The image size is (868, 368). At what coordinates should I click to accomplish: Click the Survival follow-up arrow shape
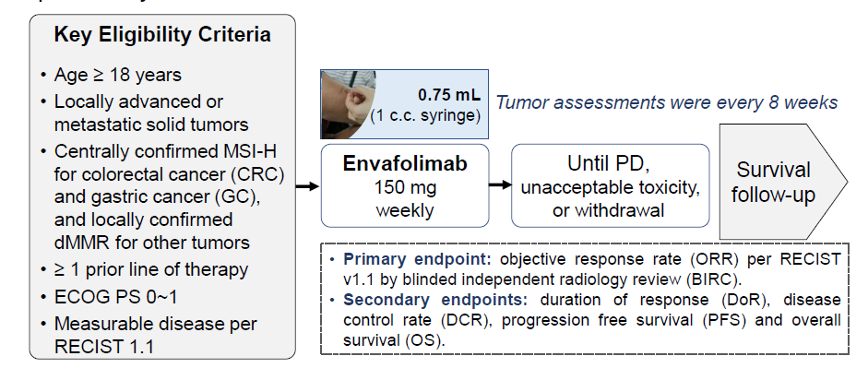pyautogui.click(x=783, y=181)
